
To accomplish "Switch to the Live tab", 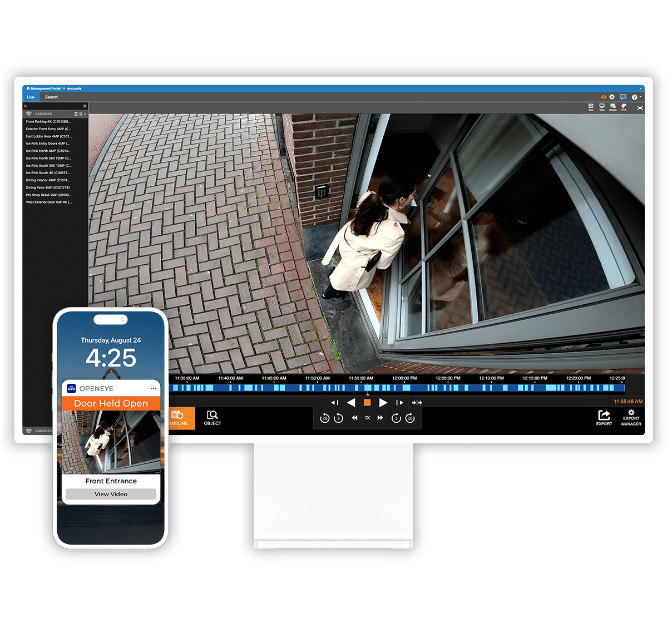I will [x=31, y=97].
